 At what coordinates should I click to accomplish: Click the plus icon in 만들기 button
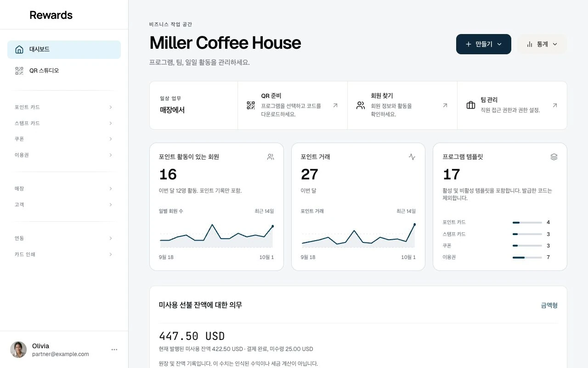pos(469,44)
